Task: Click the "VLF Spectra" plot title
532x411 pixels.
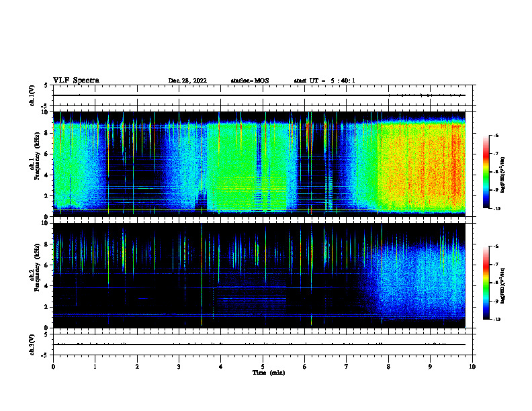Action: click(x=76, y=81)
